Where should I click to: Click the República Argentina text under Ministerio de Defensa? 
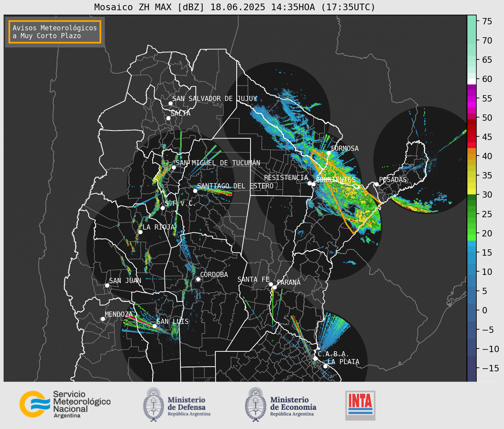pyautogui.click(x=189, y=414)
